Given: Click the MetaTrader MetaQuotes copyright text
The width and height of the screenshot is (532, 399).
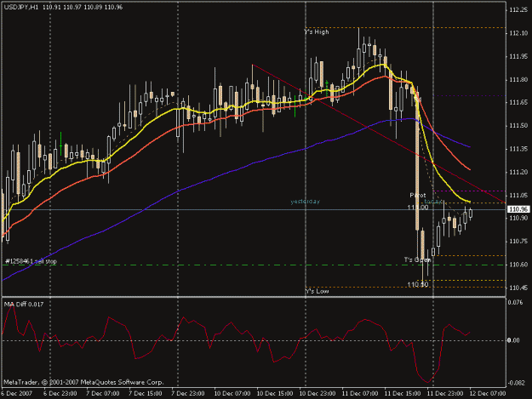Looking at the screenshot, I should pyautogui.click(x=83, y=382).
